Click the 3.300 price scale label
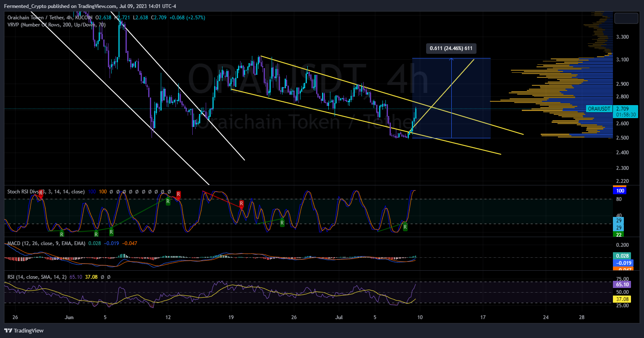This screenshot has width=644, height=338. [622, 37]
